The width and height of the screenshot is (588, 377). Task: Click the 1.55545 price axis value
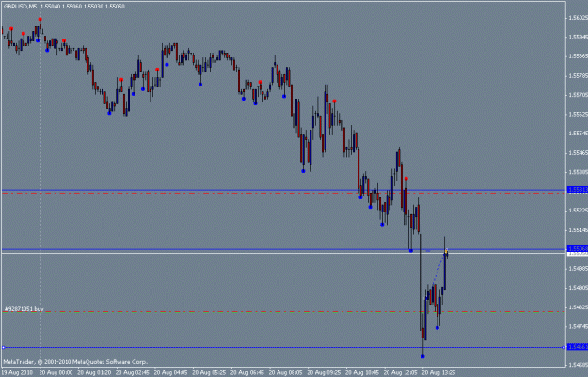tap(579, 134)
